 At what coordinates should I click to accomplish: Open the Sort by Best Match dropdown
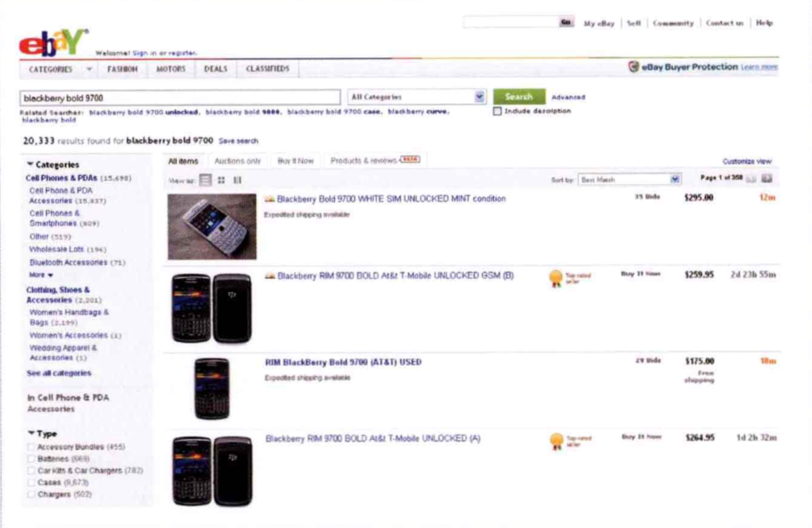[629, 179]
